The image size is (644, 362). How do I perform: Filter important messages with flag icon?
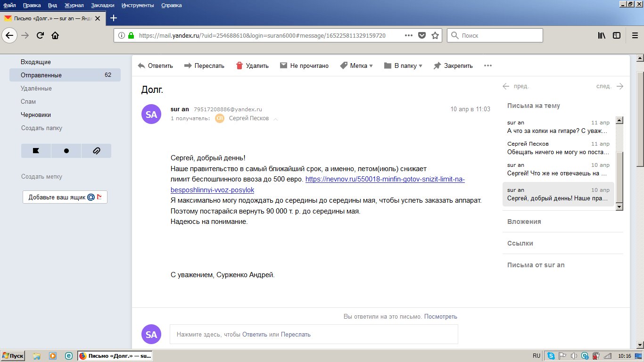pos(36,151)
